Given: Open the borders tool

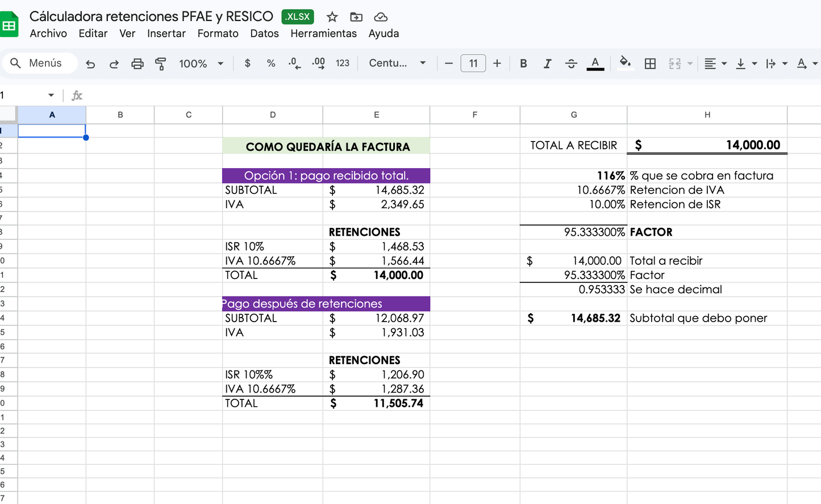Looking at the screenshot, I should [650, 64].
